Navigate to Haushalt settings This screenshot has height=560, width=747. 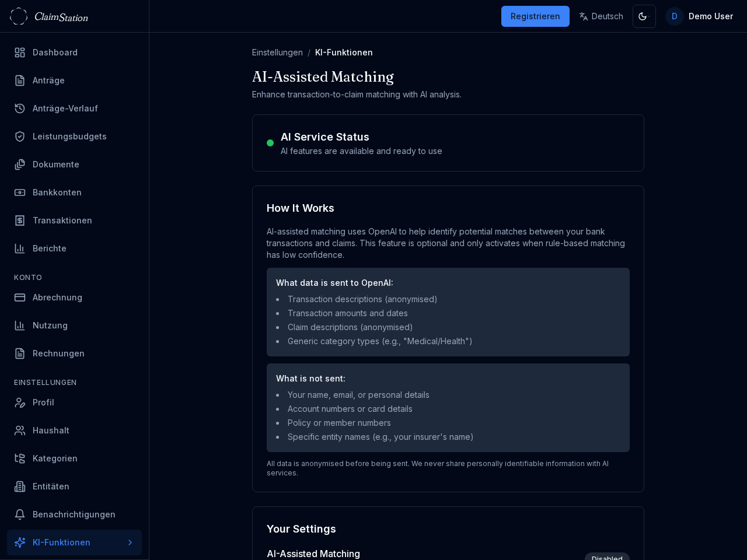(51, 430)
